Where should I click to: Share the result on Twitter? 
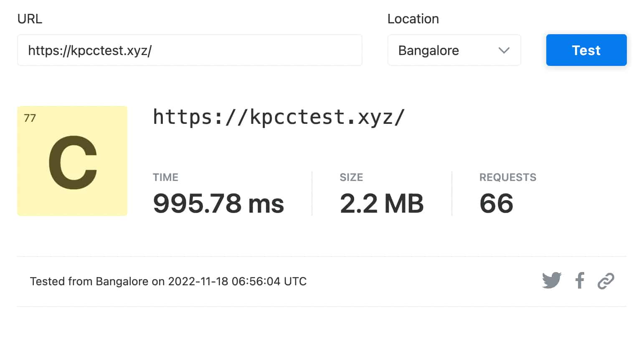click(551, 281)
